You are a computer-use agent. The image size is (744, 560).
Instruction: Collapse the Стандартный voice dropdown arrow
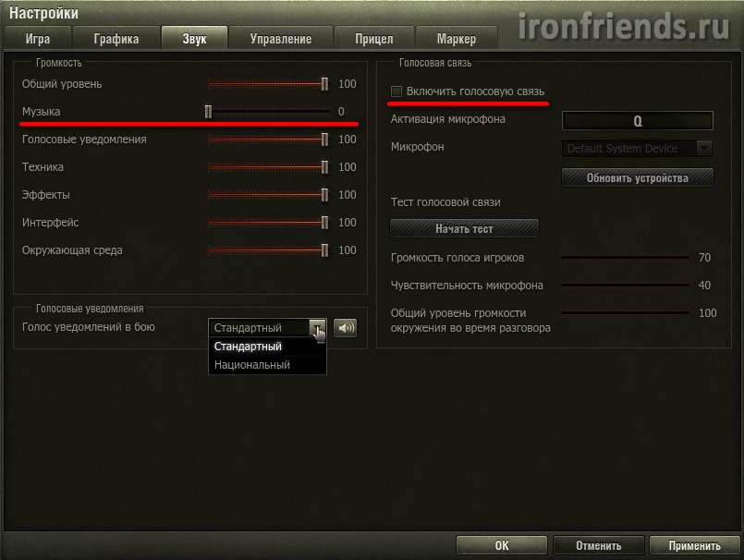pos(317,328)
